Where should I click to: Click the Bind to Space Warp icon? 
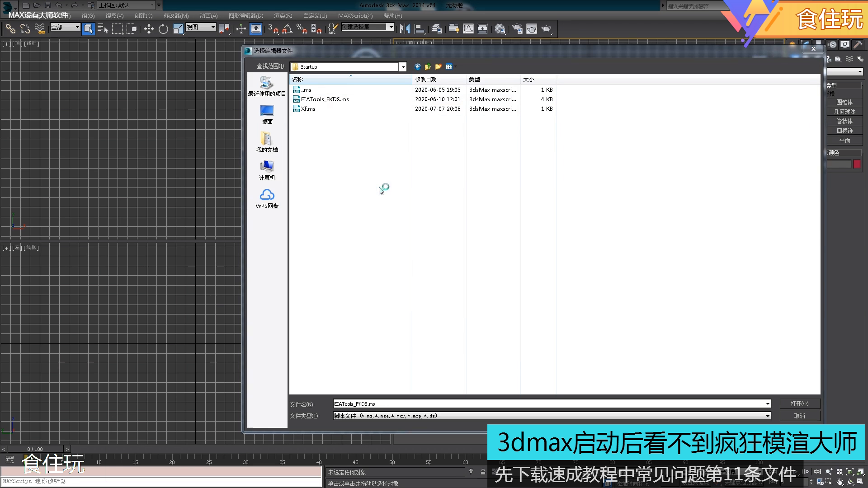(x=40, y=29)
